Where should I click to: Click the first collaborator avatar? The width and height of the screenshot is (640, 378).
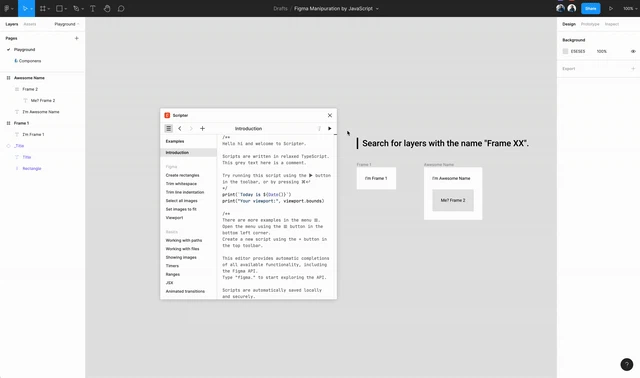pos(560,8)
